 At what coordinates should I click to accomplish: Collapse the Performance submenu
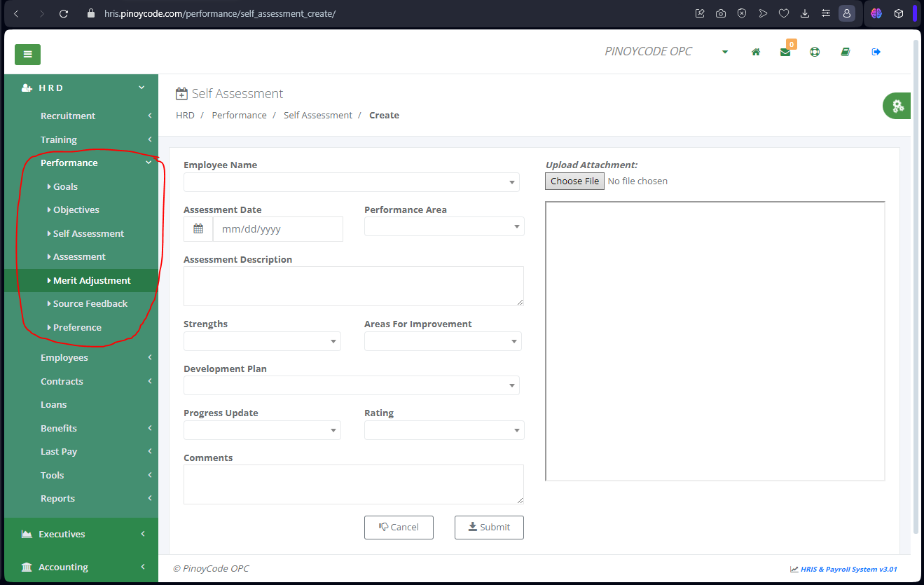[x=81, y=163]
